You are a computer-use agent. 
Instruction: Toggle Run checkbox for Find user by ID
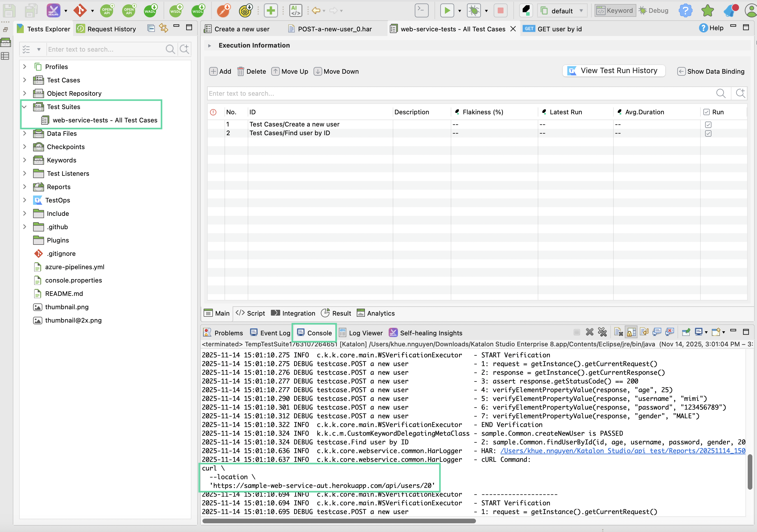709,133
